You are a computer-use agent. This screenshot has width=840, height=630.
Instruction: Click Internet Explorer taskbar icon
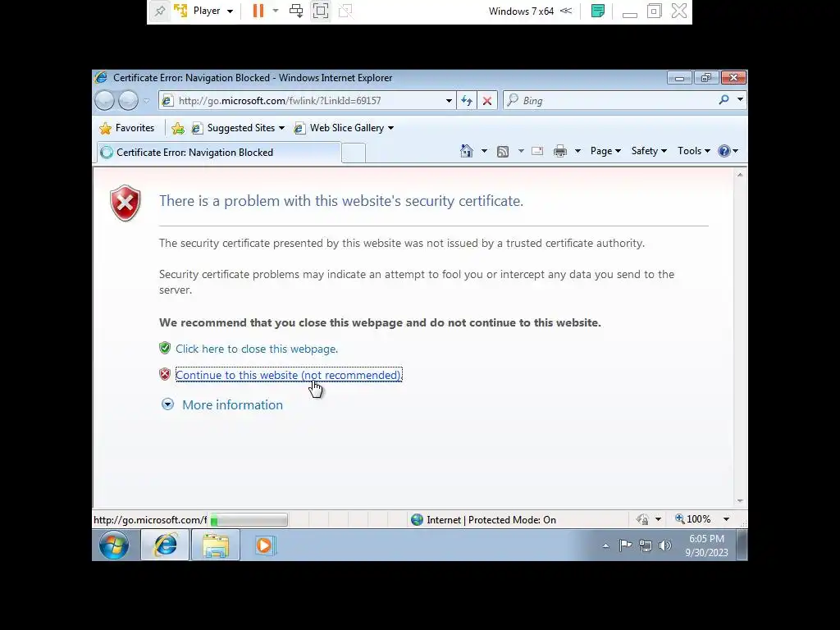(x=165, y=546)
